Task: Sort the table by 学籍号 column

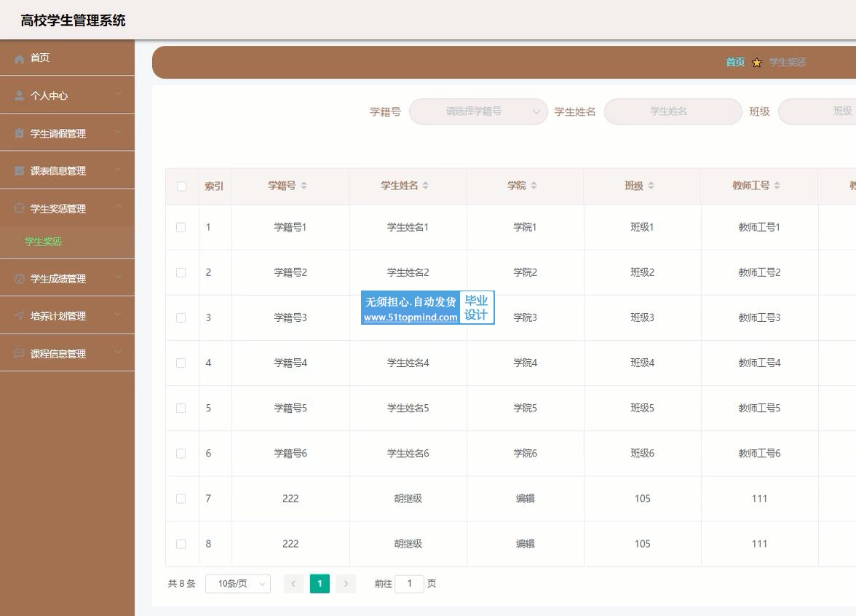Action: (304, 186)
